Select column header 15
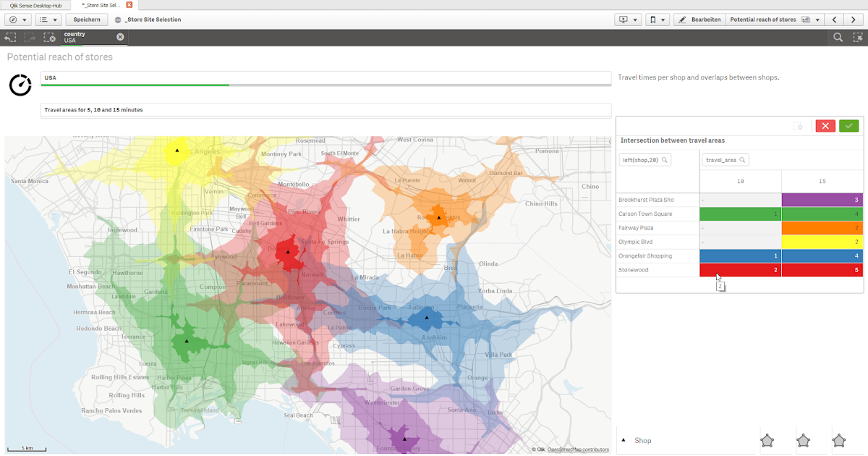The height and width of the screenshot is (456, 868). tap(822, 181)
